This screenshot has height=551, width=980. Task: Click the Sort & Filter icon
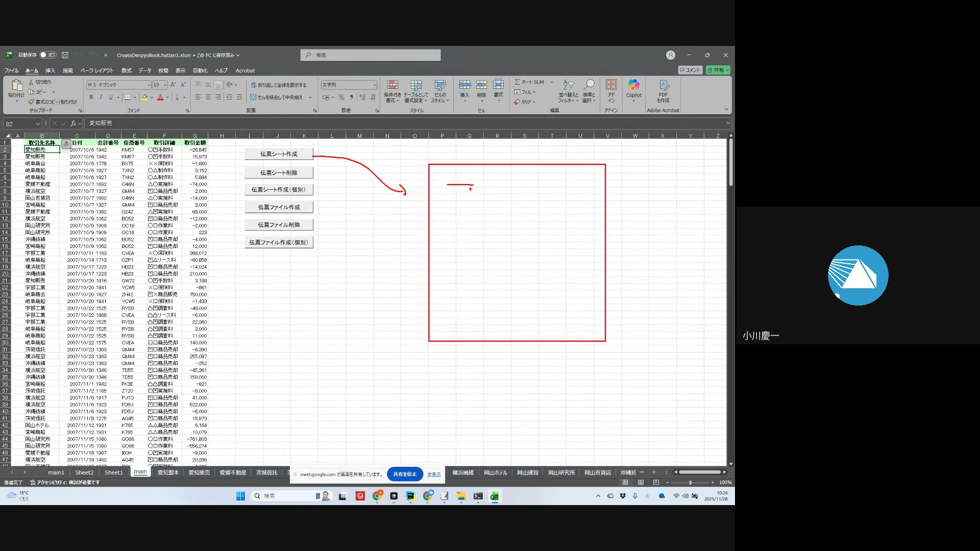click(568, 85)
